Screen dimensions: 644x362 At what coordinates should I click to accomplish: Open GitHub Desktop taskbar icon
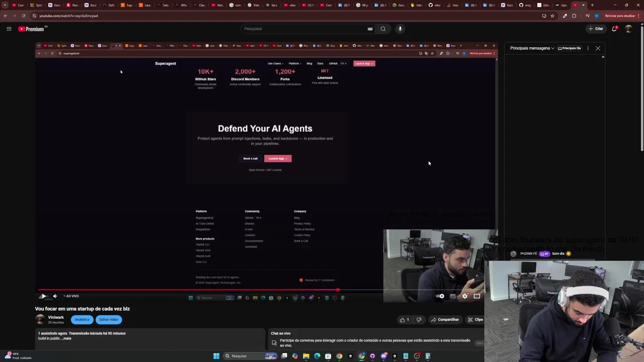372,356
